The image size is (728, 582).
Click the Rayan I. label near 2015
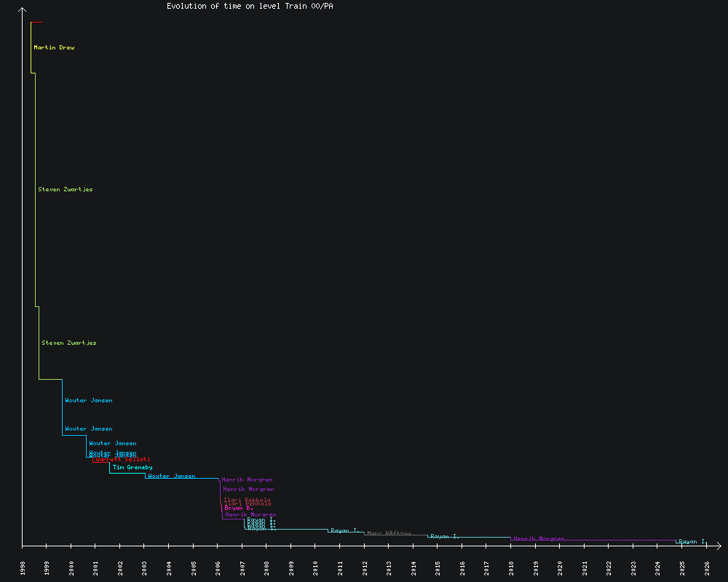[x=445, y=537]
